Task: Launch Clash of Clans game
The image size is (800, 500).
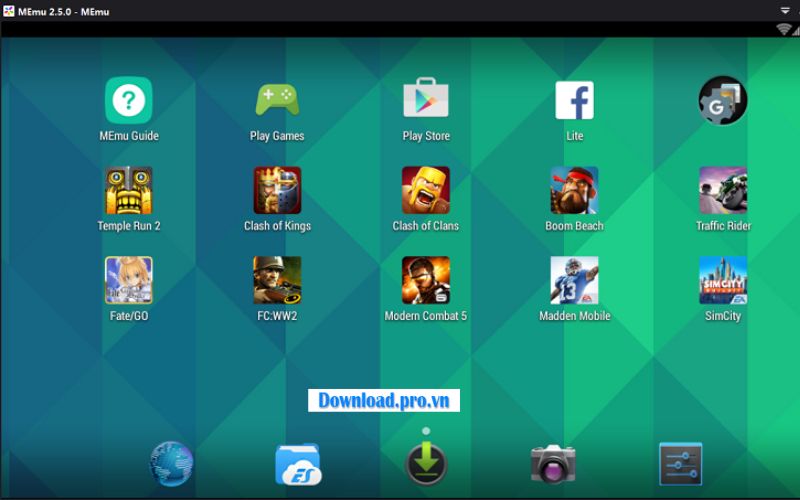Action: pyautogui.click(x=426, y=190)
